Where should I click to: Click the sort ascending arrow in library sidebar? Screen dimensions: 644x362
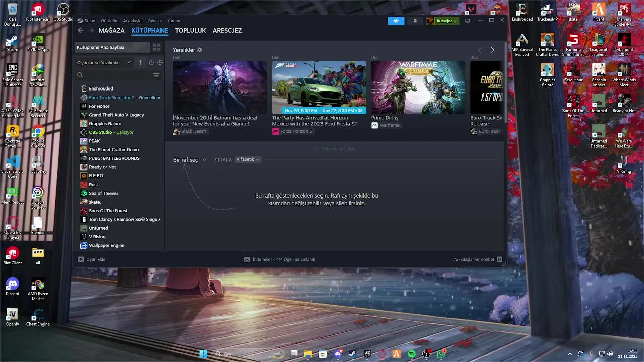pos(140,63)
